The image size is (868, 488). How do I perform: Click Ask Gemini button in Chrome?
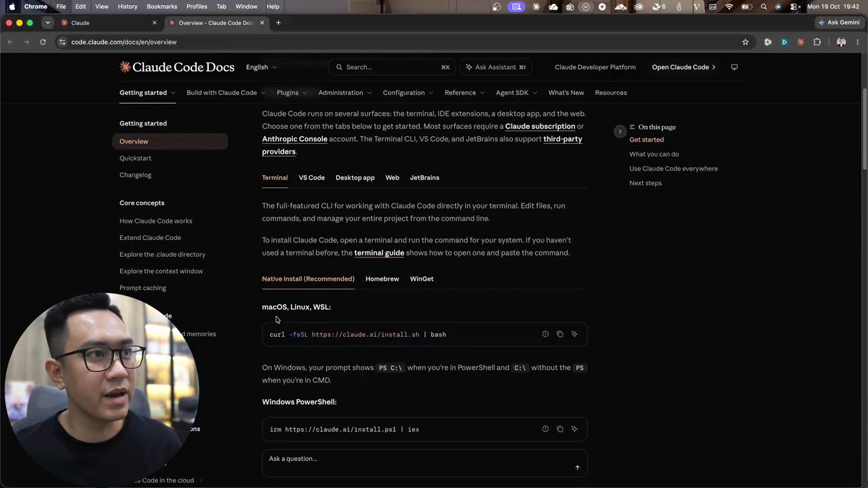click(x=839, y=22)
